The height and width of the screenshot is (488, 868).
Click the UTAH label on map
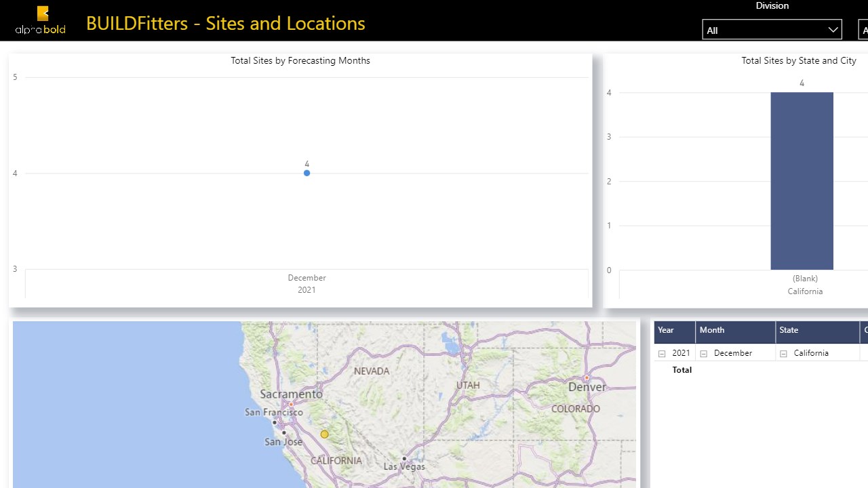(x=468, y=385)
